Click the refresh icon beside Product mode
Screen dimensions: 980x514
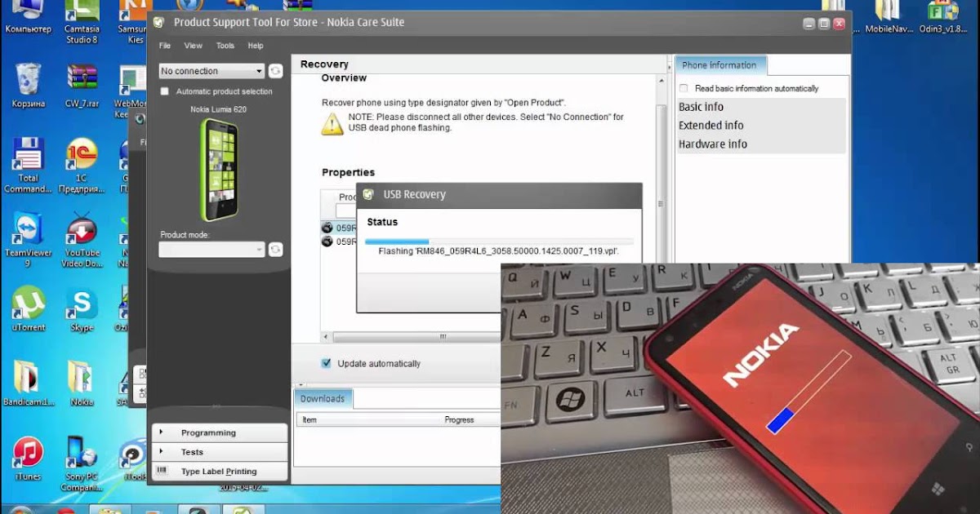coord(276,249)
